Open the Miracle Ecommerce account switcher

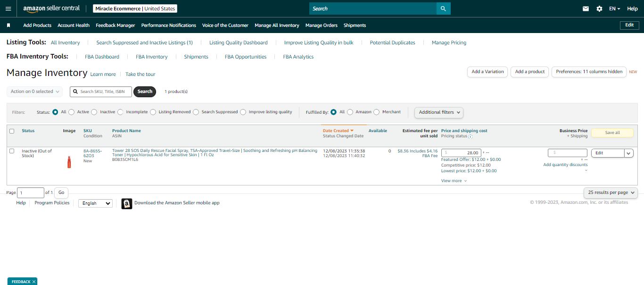point(135,8)
